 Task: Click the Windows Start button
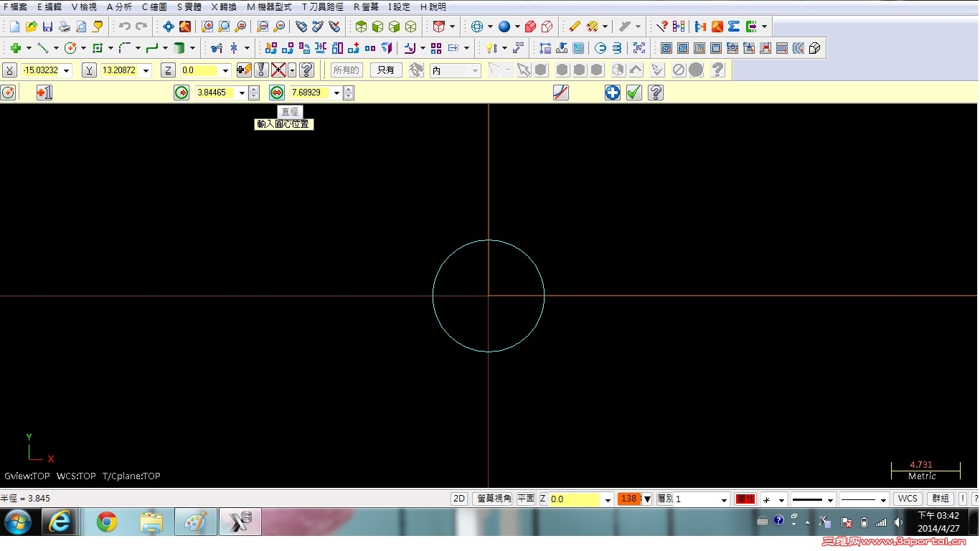[18, 522]
